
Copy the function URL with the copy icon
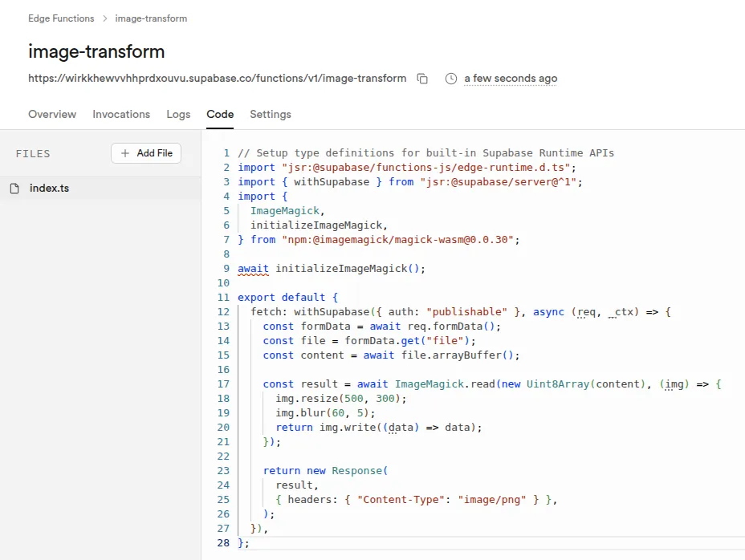pyautogui.click(x=422, y=79)
